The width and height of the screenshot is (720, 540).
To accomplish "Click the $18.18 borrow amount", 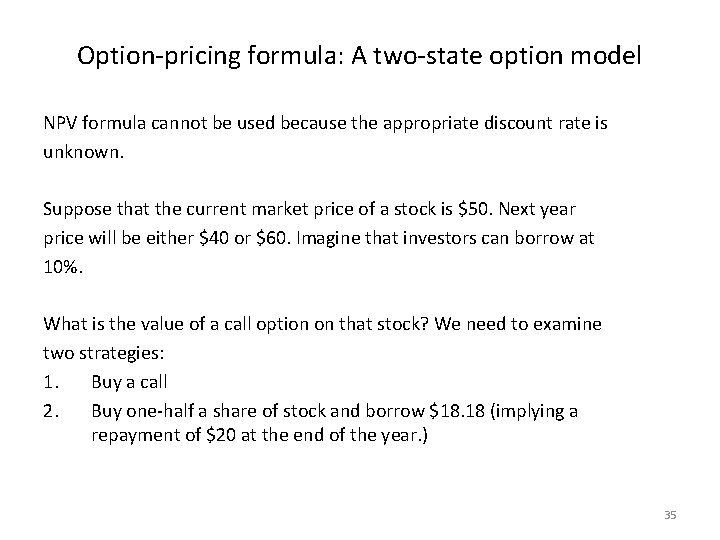I will pos(457,411).
